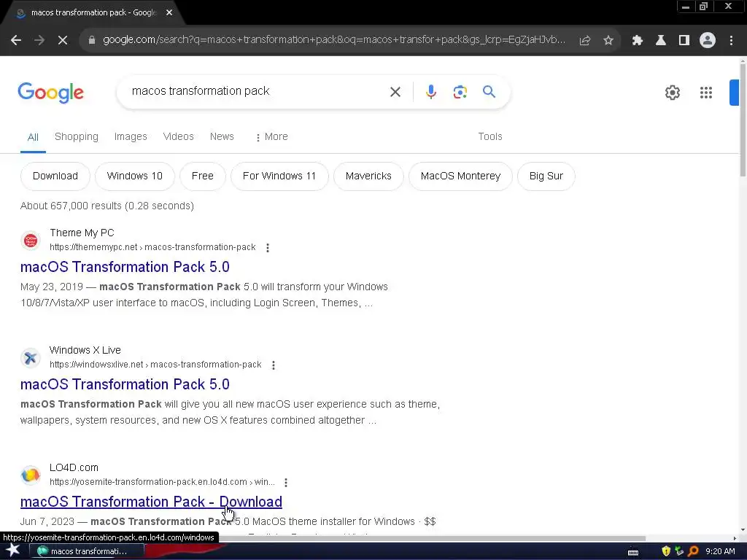Search by image with Google Lens
This screenshot has width=747, height=560.
[460, 91]
